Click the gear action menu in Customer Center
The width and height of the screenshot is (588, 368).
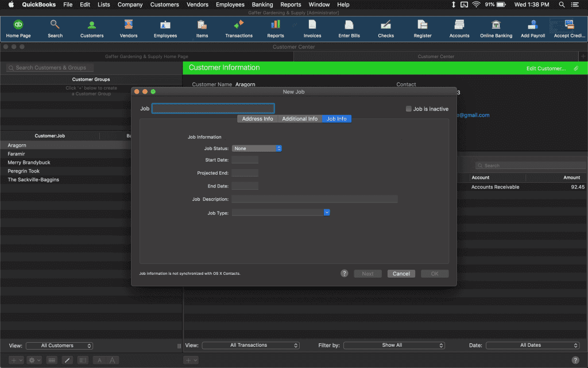pos(34,360)
